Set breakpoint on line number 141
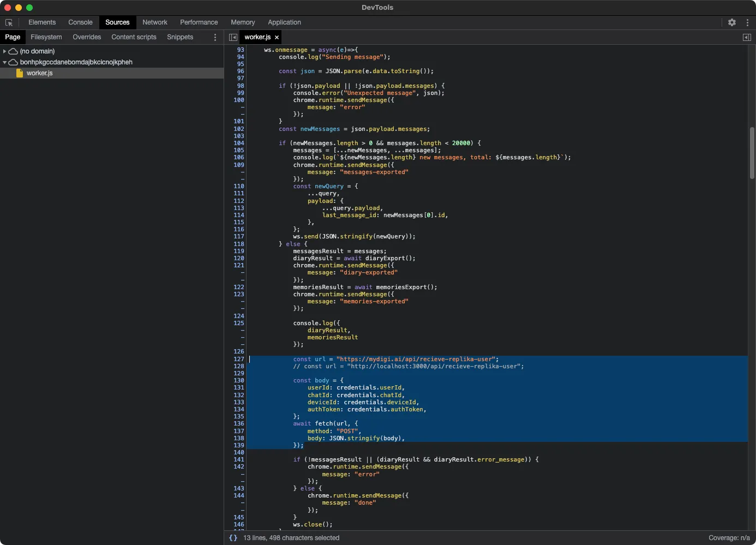Screen dimensions: 756x545 click(x=239, y=459)
